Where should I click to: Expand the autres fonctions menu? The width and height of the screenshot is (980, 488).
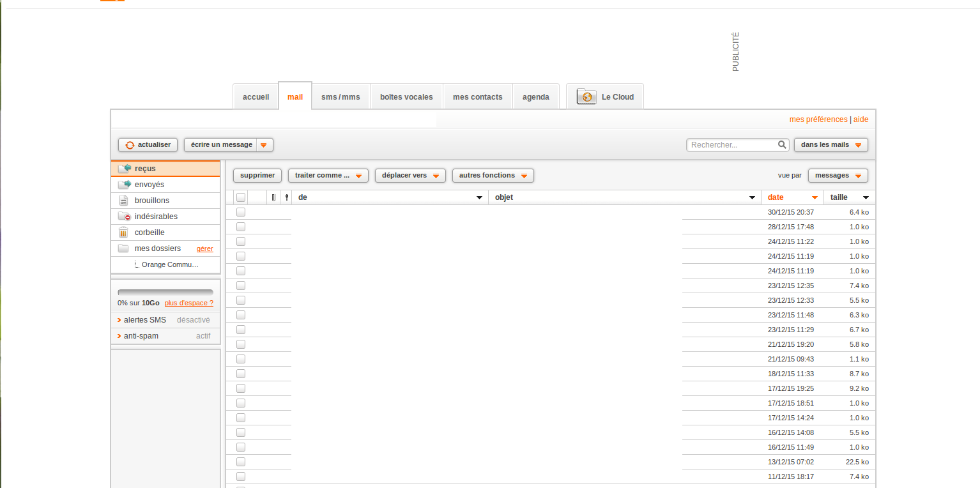[x=493, y=176]
